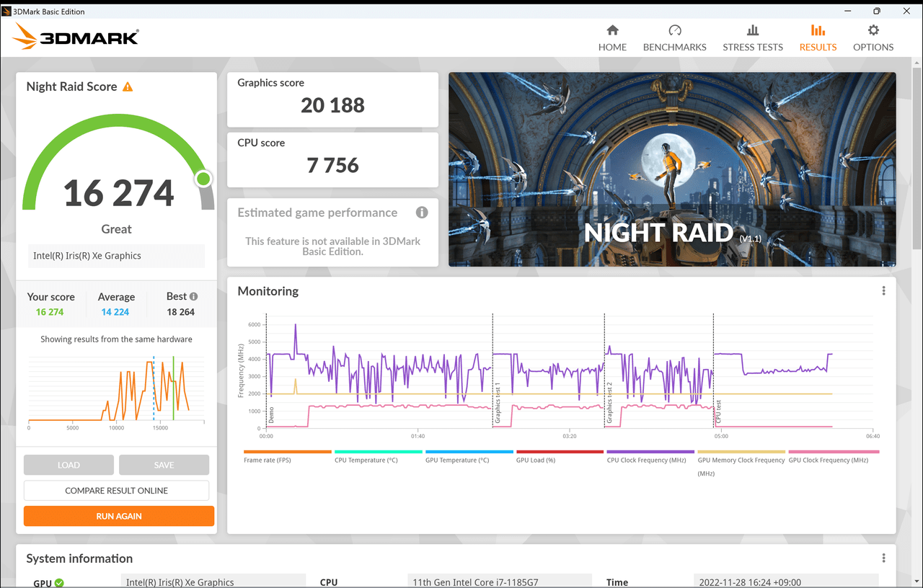The width and height of the screenshot is (923, 588).
Task: Switch to the Results tab
Action: pyautogui.click(x=818, y=37)
